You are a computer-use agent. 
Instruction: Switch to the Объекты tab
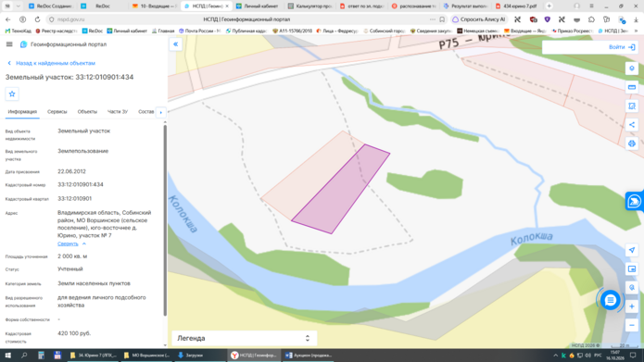(x=87, y=112)
